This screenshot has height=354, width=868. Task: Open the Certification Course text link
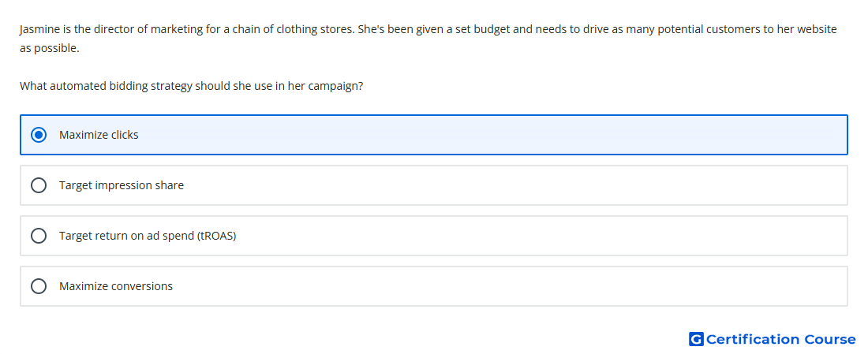[x=781, y=339]
